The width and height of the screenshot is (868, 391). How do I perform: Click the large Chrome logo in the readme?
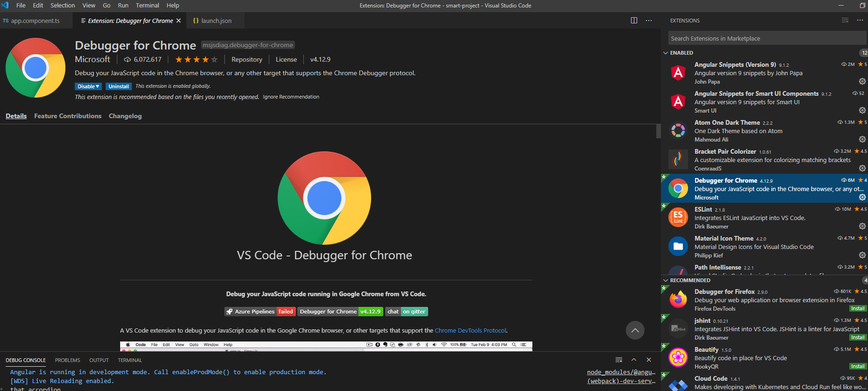click(324, 198)
